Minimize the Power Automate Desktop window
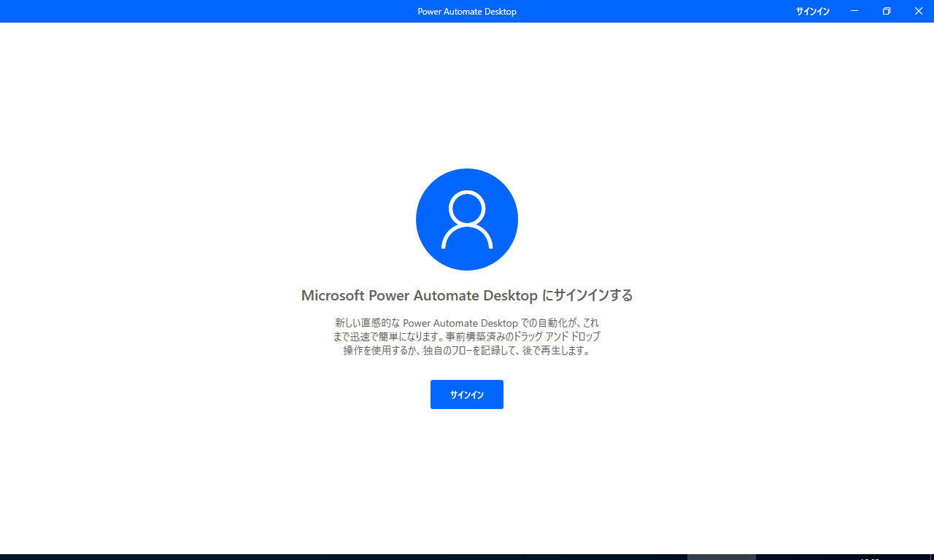 (x=854, y=12)
